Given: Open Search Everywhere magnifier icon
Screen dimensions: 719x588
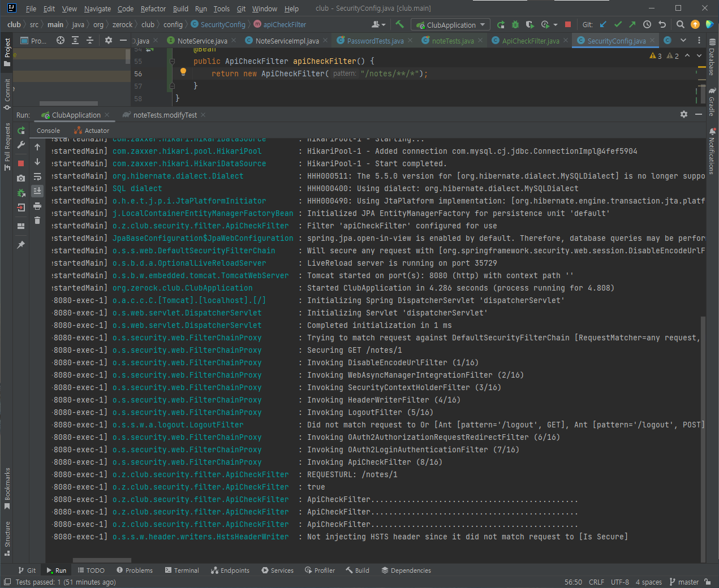Looking at the screenshot, I should pos(681,24).
